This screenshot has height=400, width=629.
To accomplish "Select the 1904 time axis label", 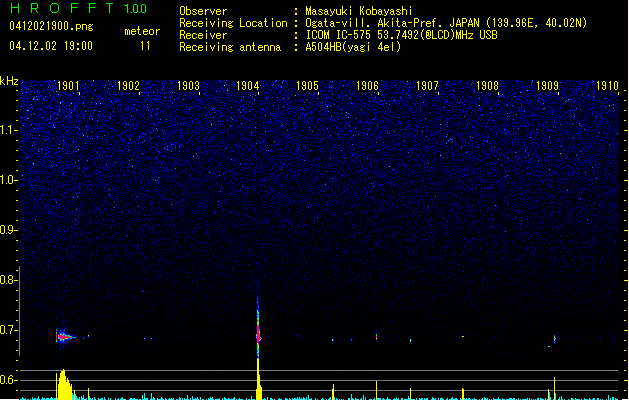I will click(249, 87).
